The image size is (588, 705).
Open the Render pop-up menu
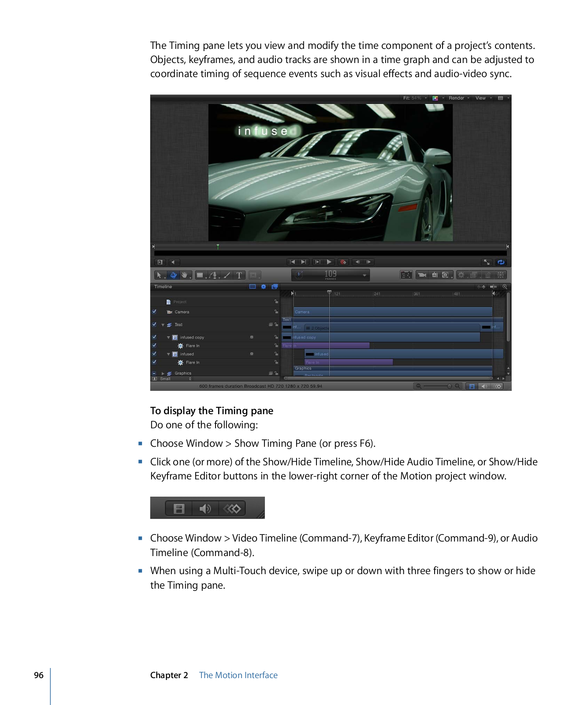(459, 98)
